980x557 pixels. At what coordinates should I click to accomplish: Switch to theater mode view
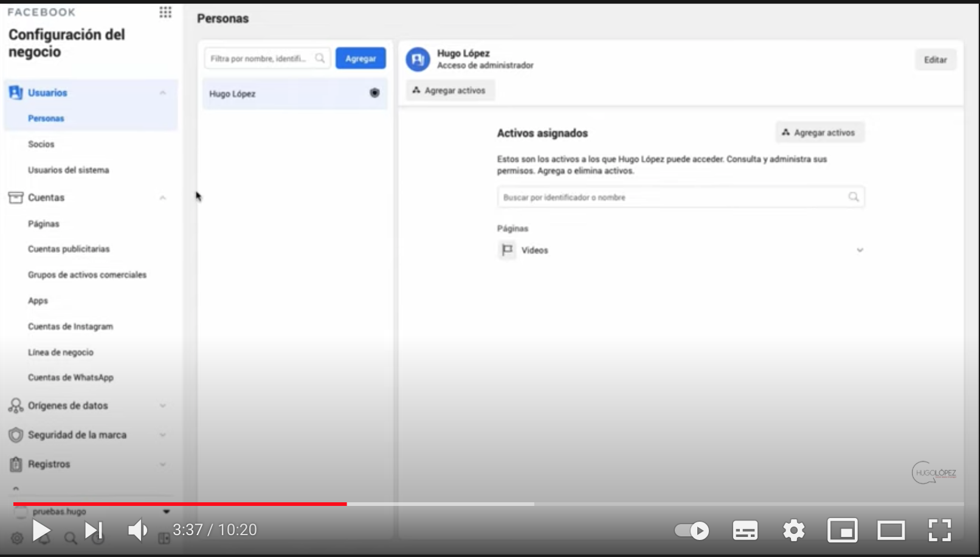point(891,531)
